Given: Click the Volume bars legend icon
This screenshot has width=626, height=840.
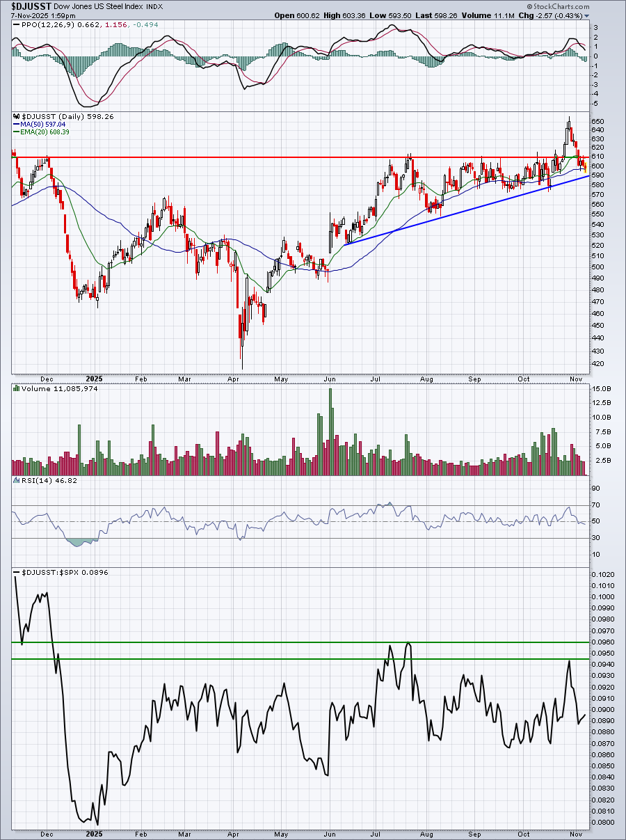Looking at the screenshot, I should coord(15,390).
